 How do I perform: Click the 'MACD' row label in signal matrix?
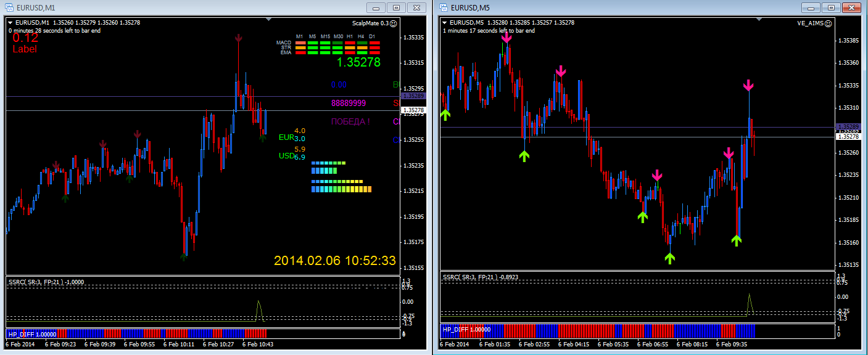click(x=284, y=43)
